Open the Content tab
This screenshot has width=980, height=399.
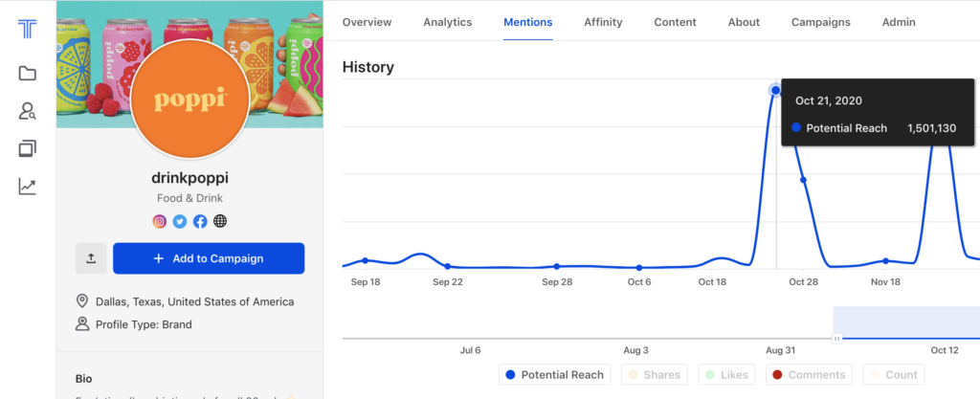675,22
